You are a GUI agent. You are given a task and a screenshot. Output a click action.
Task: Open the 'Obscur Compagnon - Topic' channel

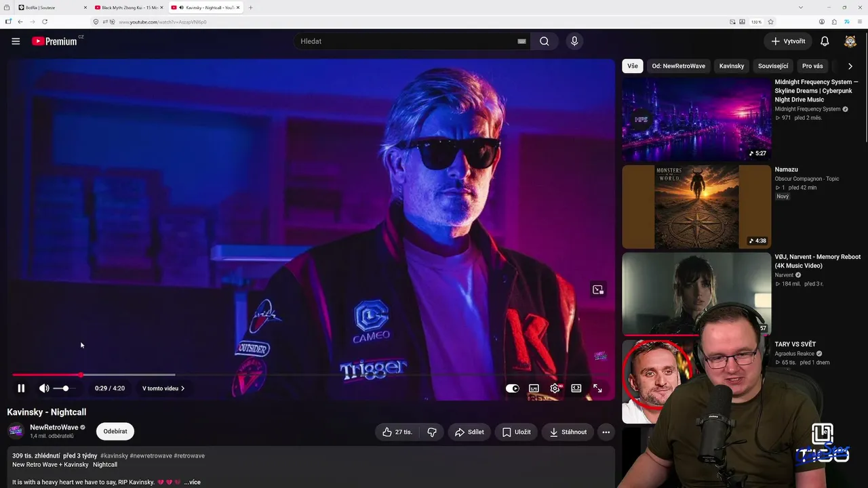807,179
